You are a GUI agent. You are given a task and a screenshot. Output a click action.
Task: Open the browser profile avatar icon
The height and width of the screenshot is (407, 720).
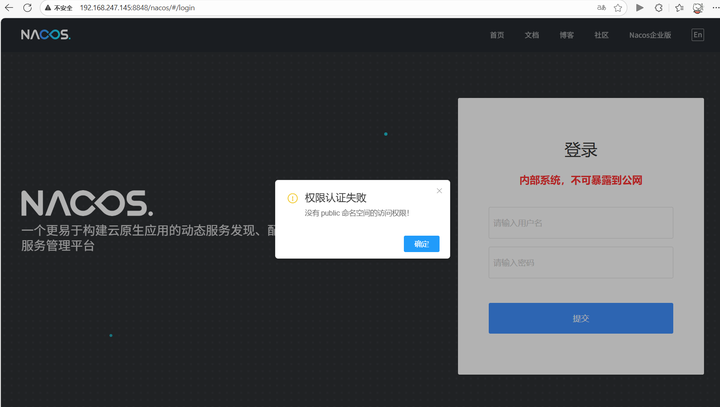(x=698, y=8)
